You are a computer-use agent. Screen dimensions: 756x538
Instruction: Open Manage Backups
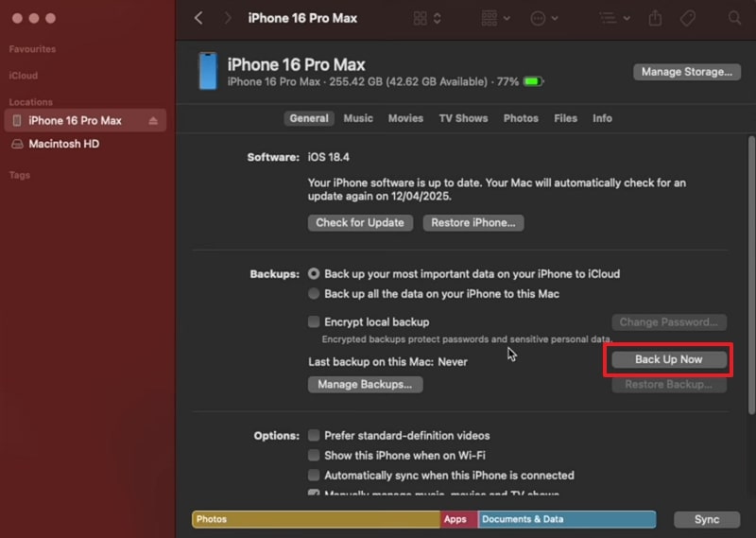point(365,385)
